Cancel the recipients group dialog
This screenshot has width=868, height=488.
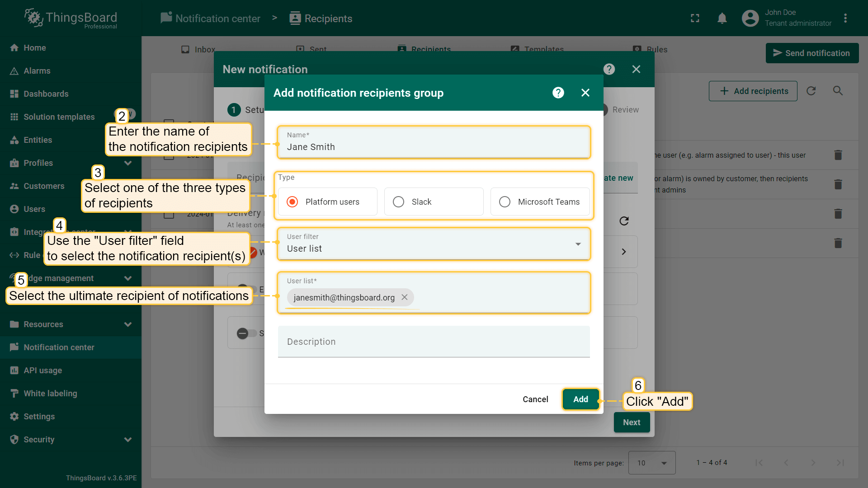coord(535,399)
